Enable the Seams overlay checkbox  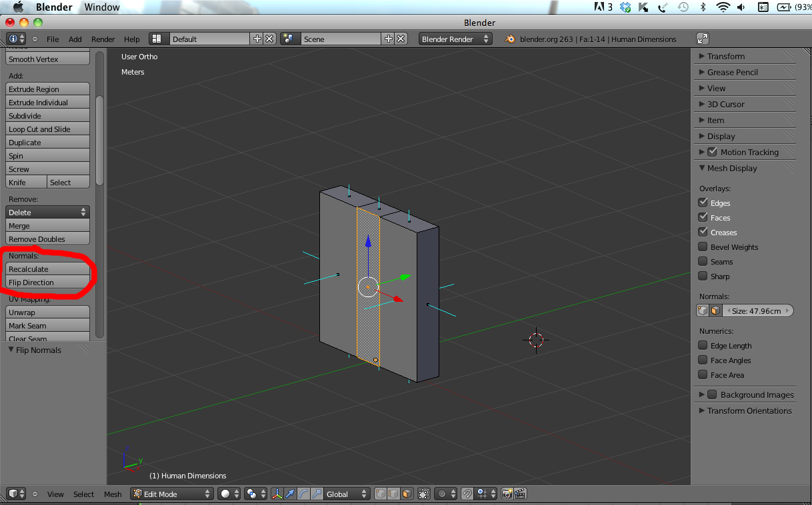(703, 261)
